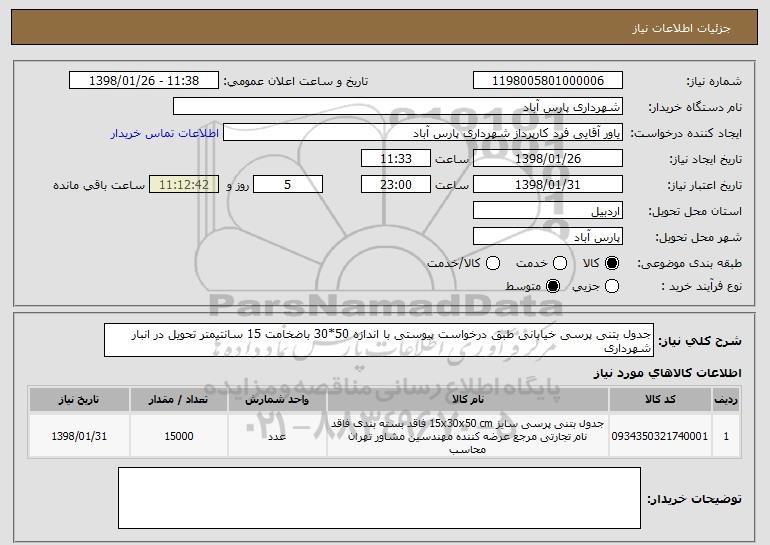
Task: Click the استان محل تحویل label
Action: (695, 212)
